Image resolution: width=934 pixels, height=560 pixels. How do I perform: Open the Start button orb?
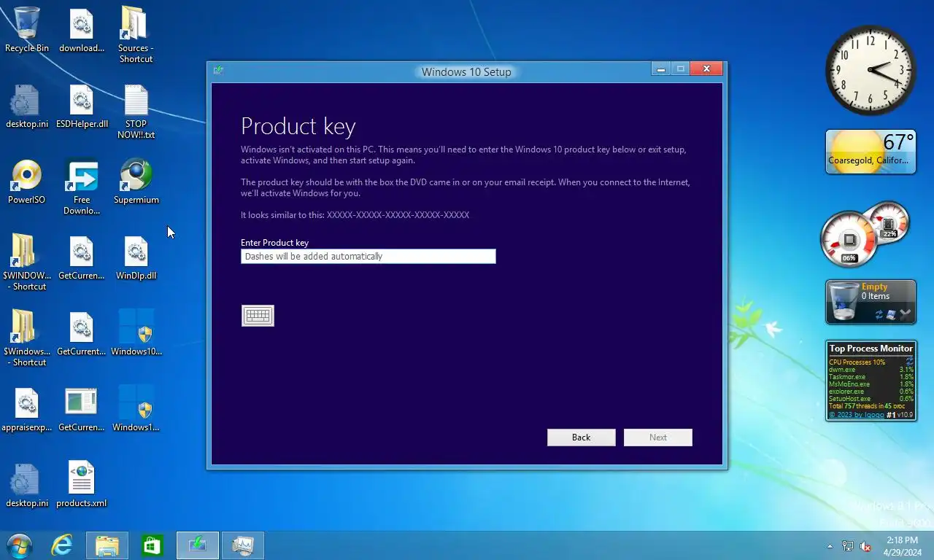(x=20, y=545)
